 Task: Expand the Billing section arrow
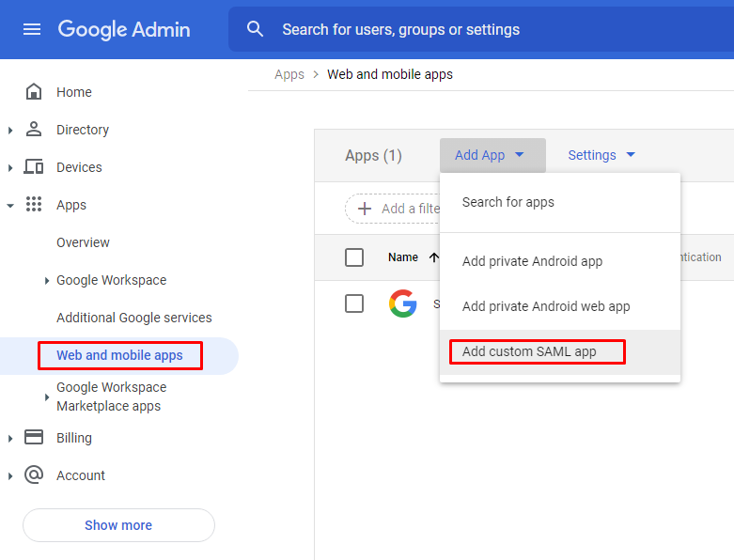(10, 439)
